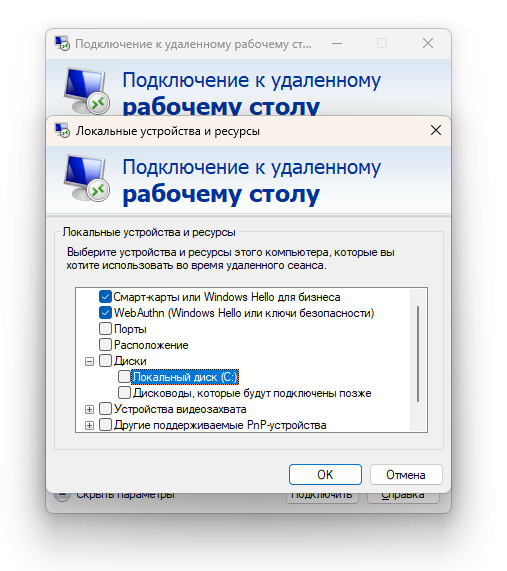Click the large monitor icon in dialog banner
This screenshot has height=571, width=507.
87,178
